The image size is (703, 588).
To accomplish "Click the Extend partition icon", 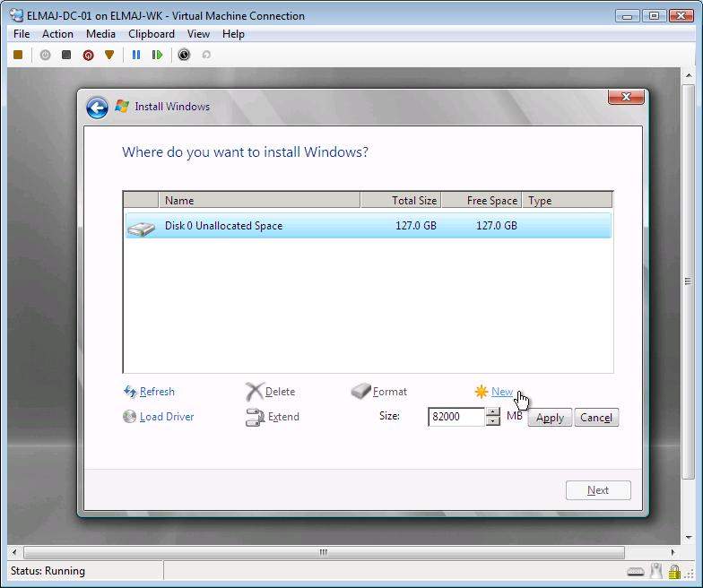I will click(255, 417).
